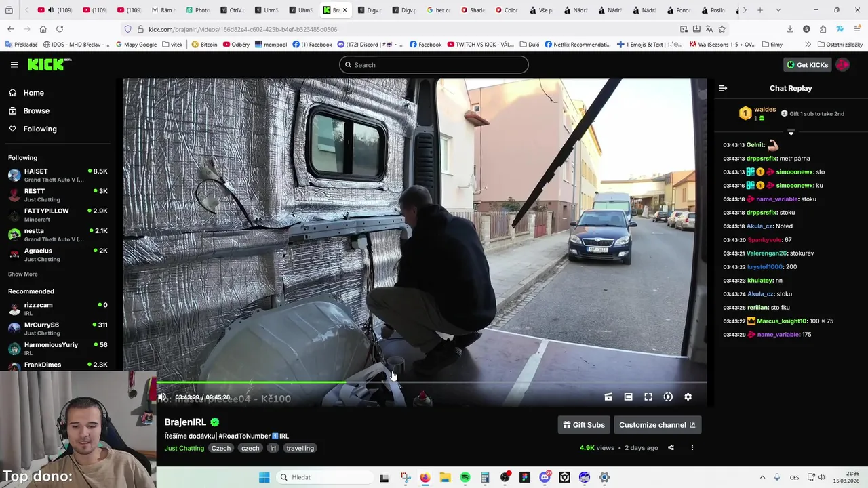
Task: Open the mempool bookmark
Action: click(x=271, y=45)
